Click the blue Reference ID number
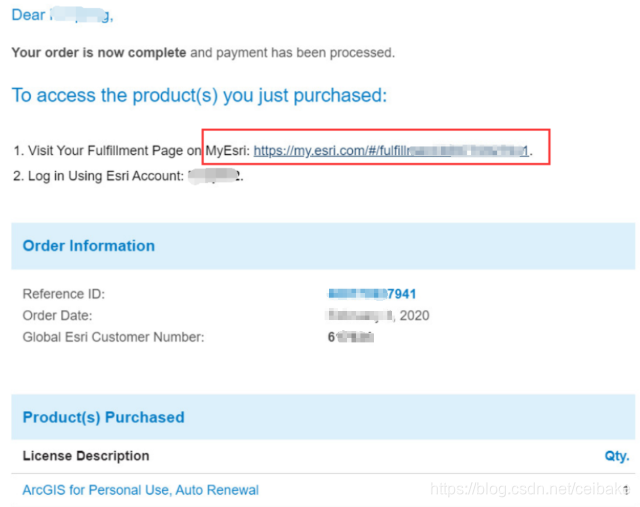The image size is (640, 507). [x=371, y=294]
